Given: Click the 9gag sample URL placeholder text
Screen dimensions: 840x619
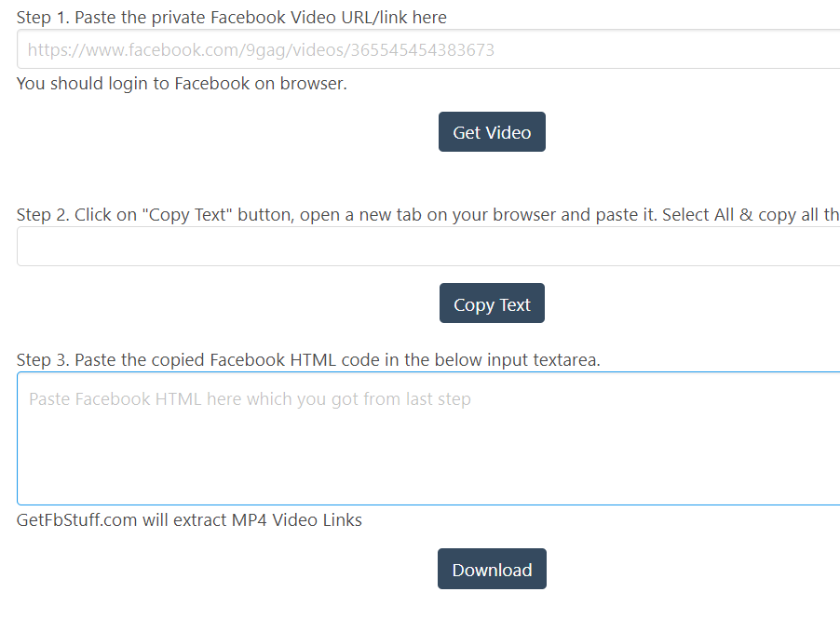Looking at the screenshot, I should (261, 50).
